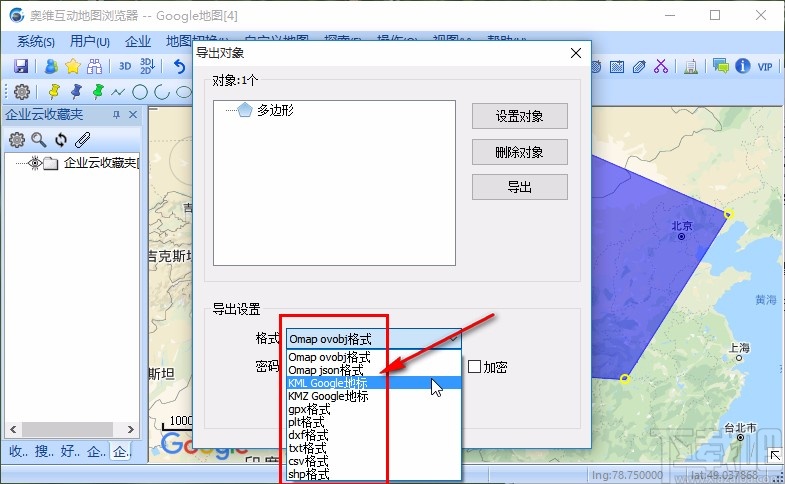Choose Omap json格式 option
The image size is (785, 484).
pyautogui.click(x=373, y=370)
